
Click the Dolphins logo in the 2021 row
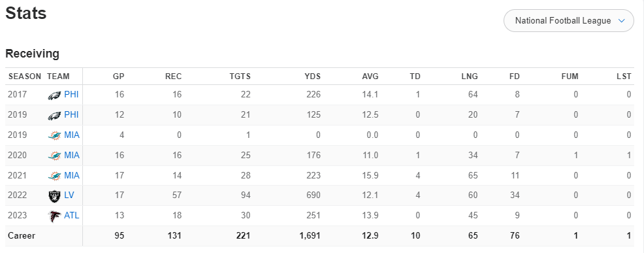point(54,176)
